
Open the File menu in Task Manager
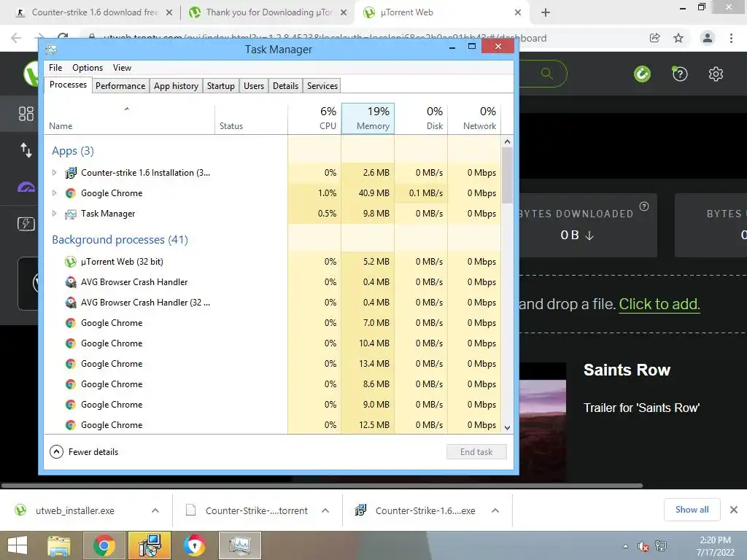point(55,68)
